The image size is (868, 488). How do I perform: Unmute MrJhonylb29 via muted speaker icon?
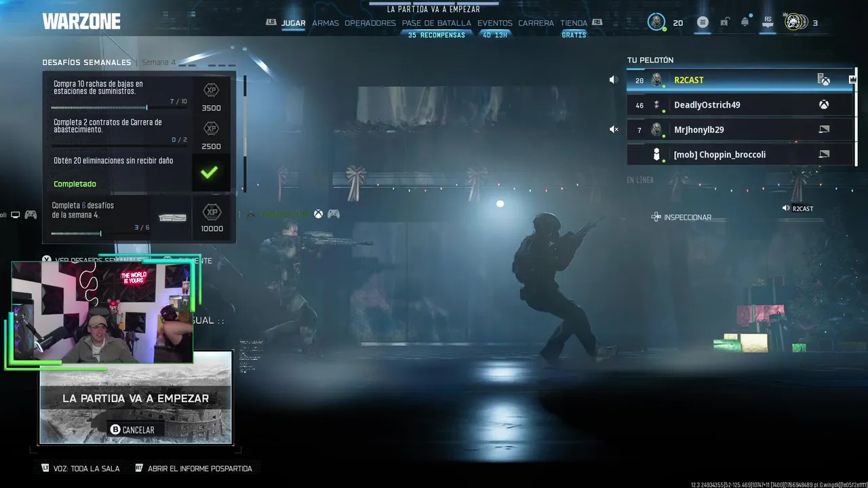(x=613, y=129)
